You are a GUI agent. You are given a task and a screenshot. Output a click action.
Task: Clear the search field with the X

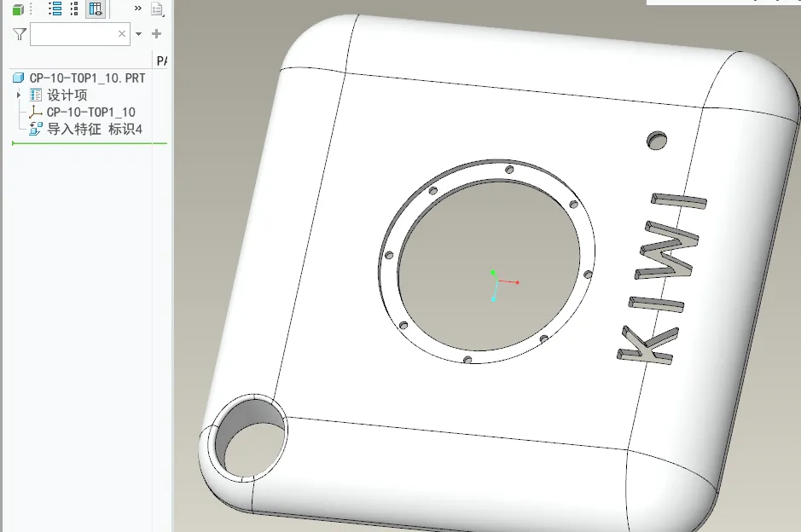click(122, 34)
